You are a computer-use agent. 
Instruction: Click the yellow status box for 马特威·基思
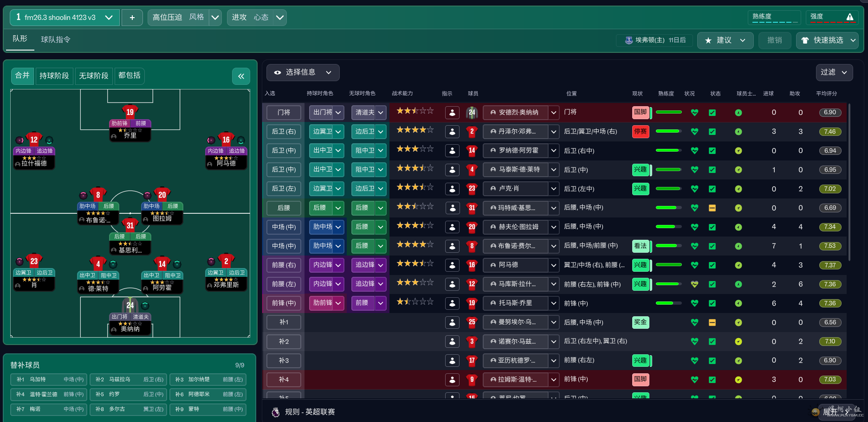tap(712, 208)
